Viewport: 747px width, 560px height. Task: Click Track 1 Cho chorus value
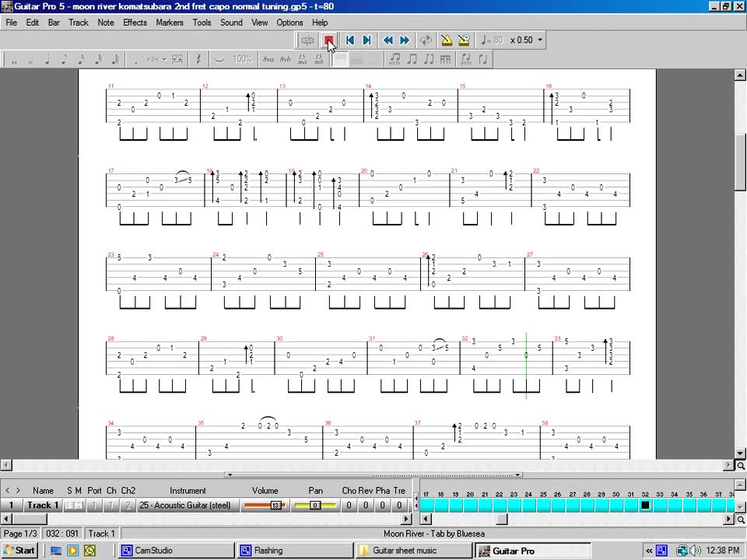[x=349, y=506]
